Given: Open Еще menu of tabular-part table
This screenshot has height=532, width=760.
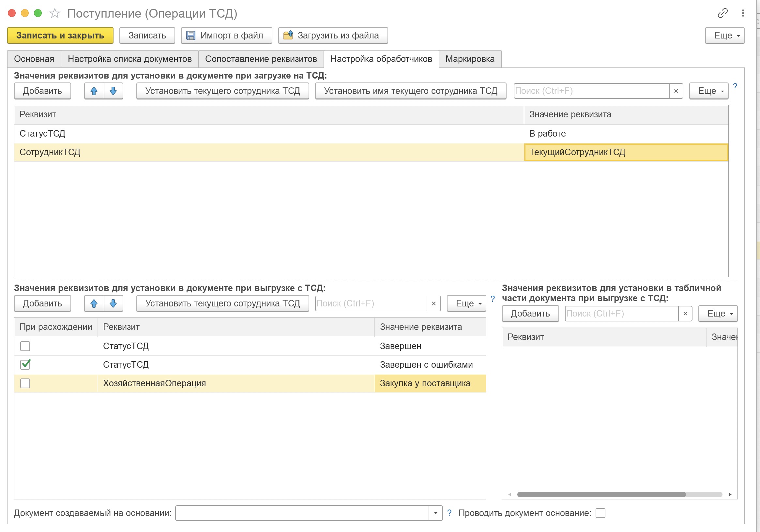Looking at the screenshot, I should [x=718, y=313].
